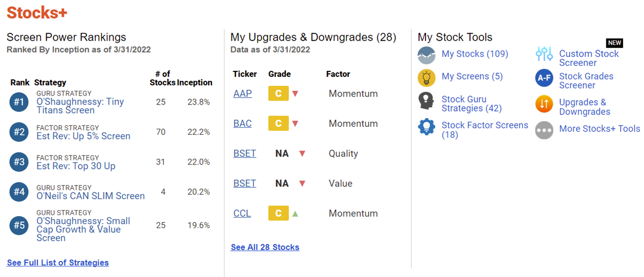Viewport: 644px width, 277px height.
Task: Click the Stock Factor Screens gear icon
Action: [427, 127]
